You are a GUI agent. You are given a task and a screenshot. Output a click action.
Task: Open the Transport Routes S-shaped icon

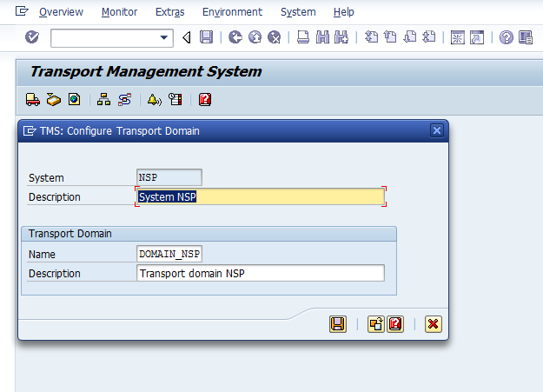point(124,100)
